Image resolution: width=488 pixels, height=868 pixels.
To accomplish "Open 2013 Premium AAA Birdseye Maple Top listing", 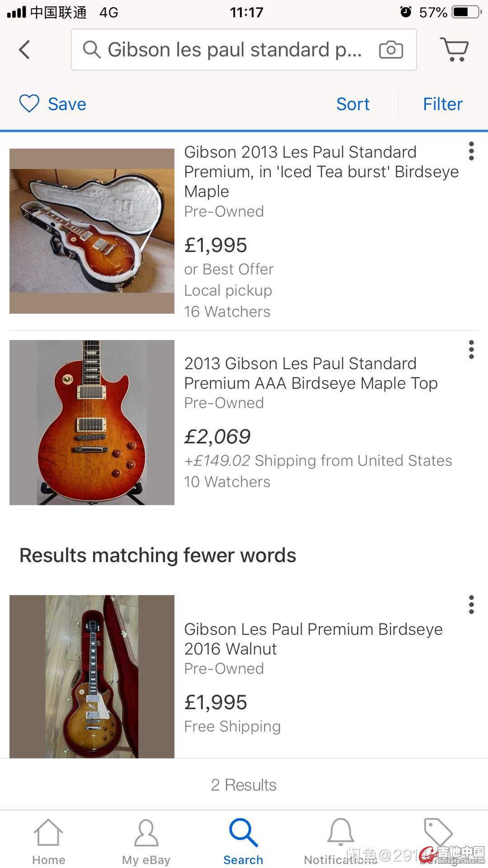I will click(x=311, y=373).
